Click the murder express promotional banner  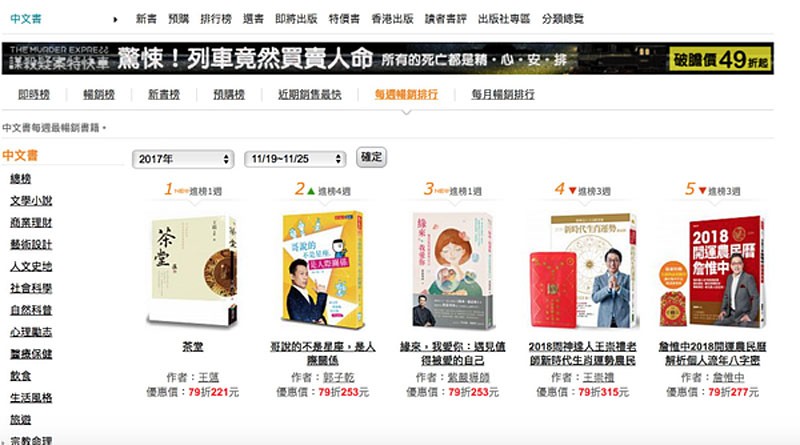point(388,59)
